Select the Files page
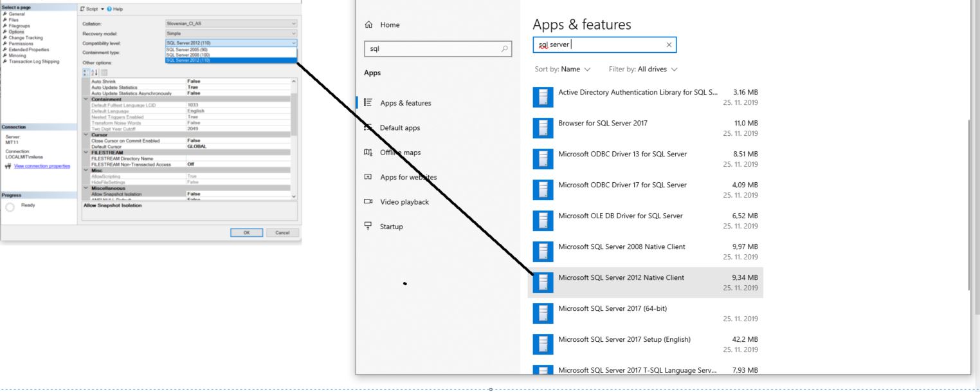 coord(15,20)
